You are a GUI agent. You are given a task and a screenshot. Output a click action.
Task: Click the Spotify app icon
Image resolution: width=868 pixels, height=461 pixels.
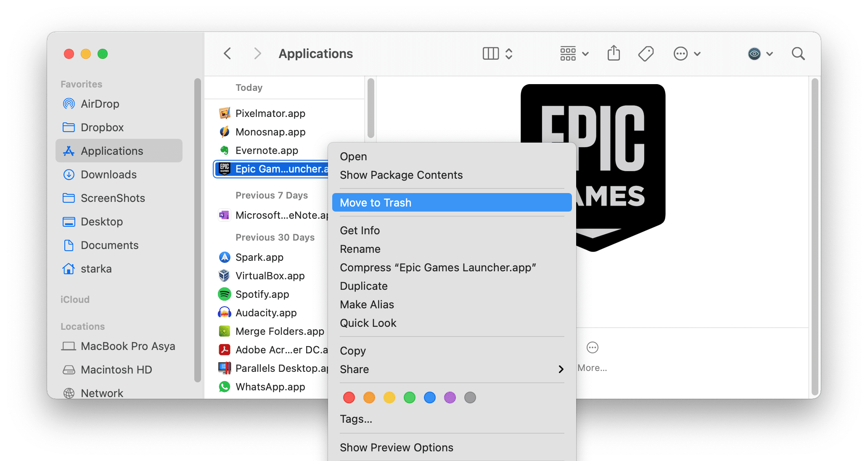pos(226,294)
